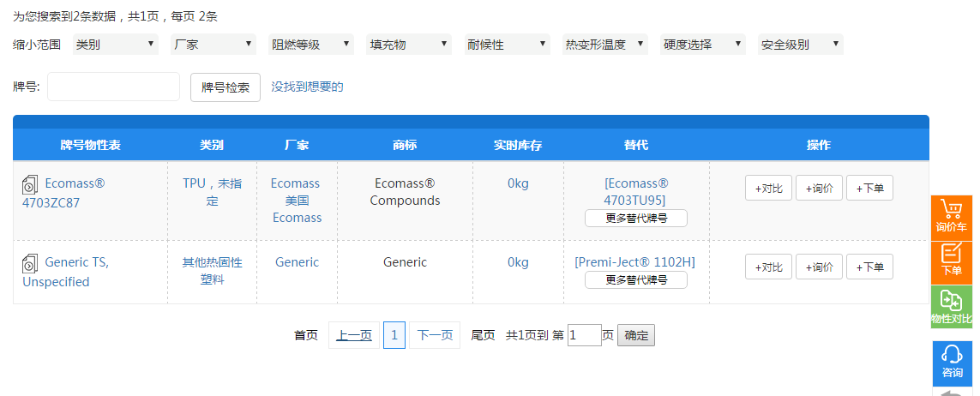980x396 pixels.
Task: Open the 物性对比 comparison sidebar icon
Action: point(951,306)
